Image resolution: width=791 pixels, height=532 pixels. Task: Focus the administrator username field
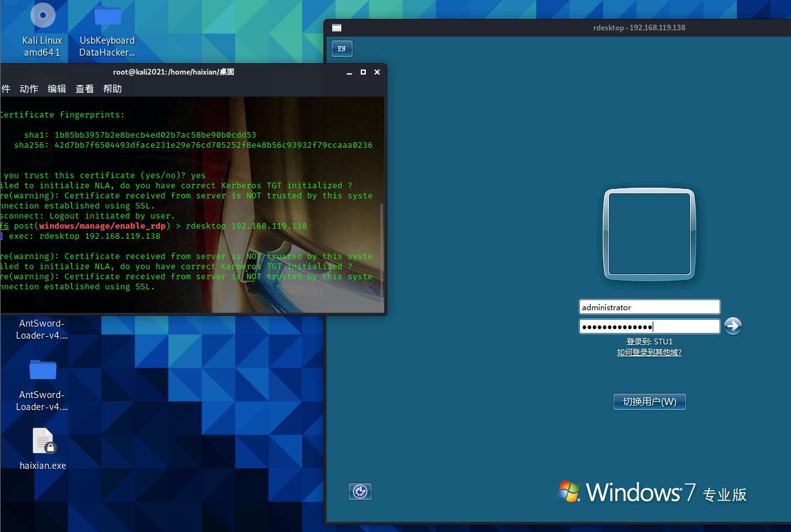click(x=649, y=307)
